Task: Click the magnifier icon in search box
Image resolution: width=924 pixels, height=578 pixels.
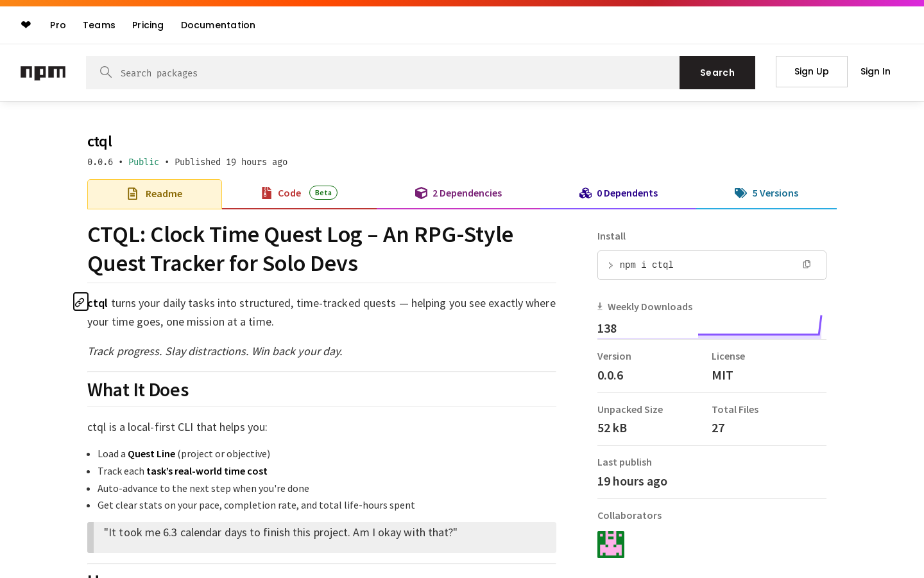Action: [106, 72]
